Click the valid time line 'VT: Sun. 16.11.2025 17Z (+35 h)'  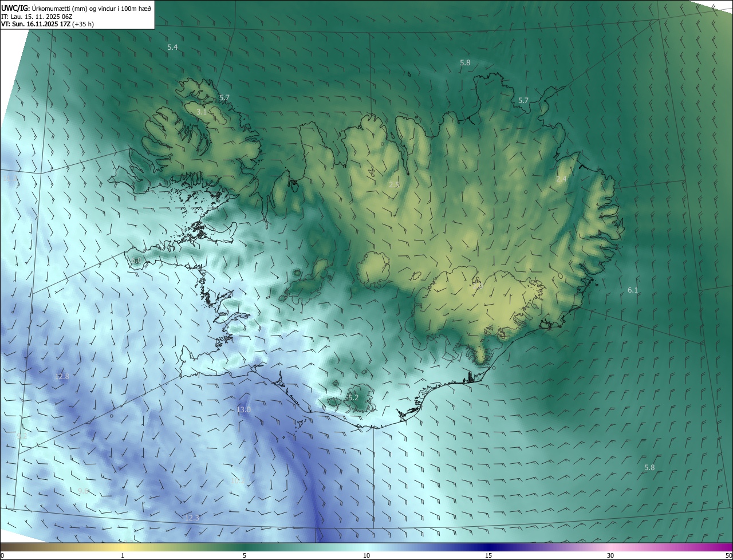(x=48, y=24)
